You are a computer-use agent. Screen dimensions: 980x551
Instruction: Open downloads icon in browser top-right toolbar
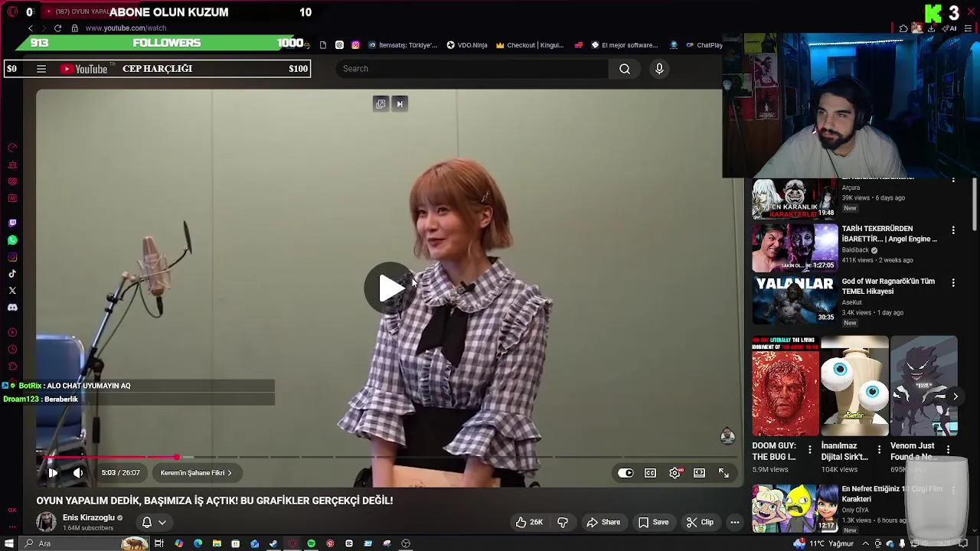pos(931,28)
